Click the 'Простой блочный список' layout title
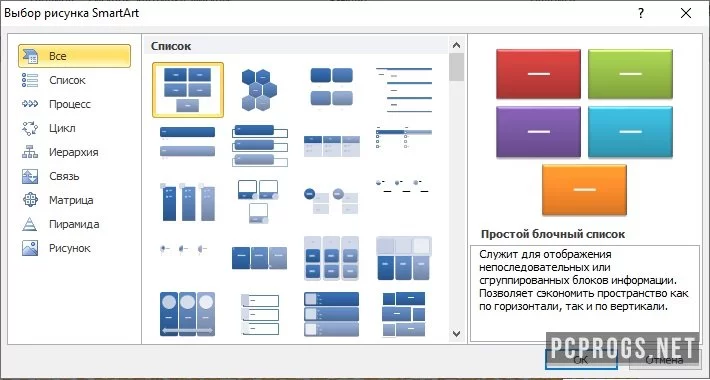Screen dimensions: 710x380 click(x=552, y=234)
